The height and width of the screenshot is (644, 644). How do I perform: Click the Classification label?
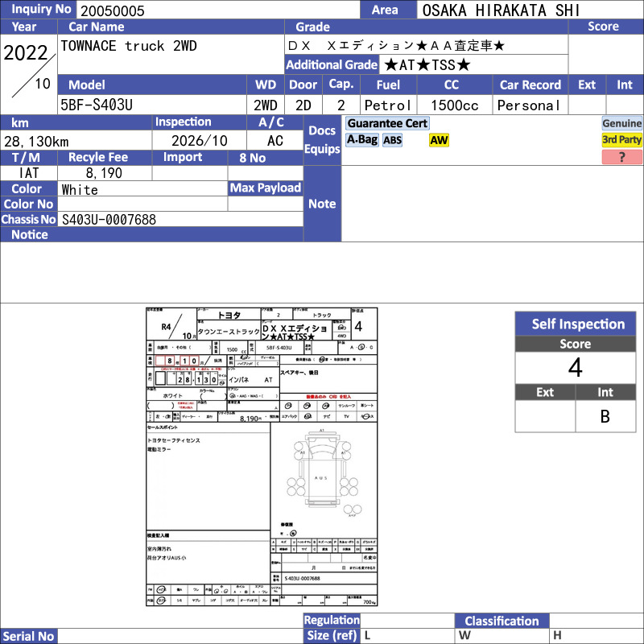pyautogui.click(x=502, y=621)
